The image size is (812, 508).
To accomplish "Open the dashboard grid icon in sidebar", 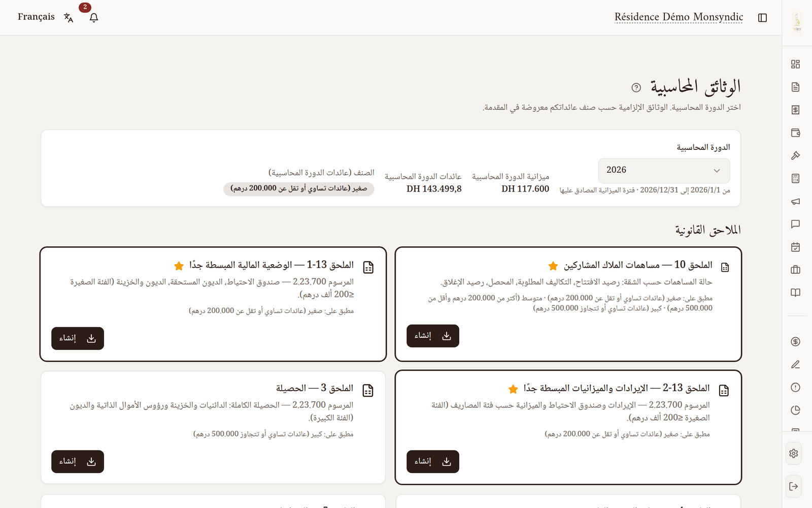I will pyautogui.click(x=795, y=64).
